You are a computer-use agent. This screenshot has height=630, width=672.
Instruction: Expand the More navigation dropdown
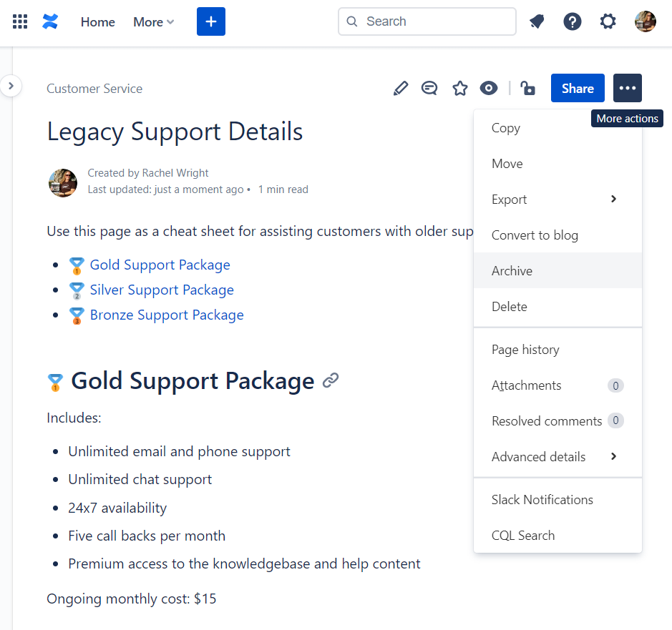tap(152, 22)
